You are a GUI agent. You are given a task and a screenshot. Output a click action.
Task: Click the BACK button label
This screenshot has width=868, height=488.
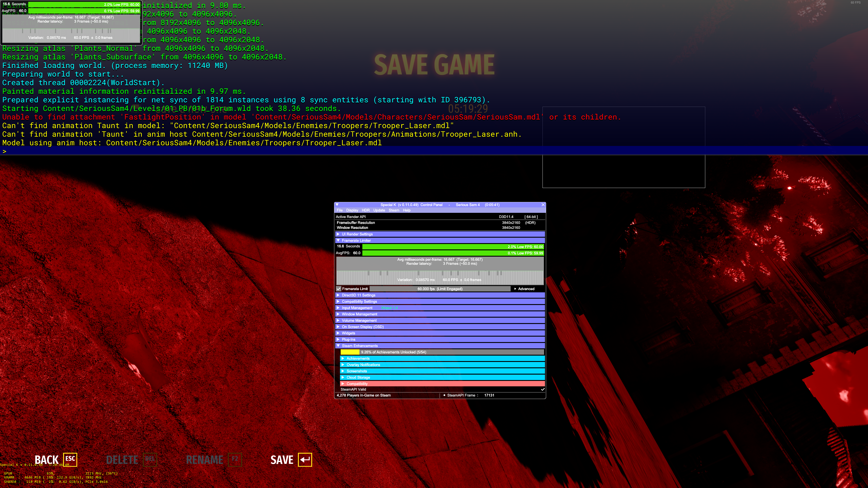(47, 460)
